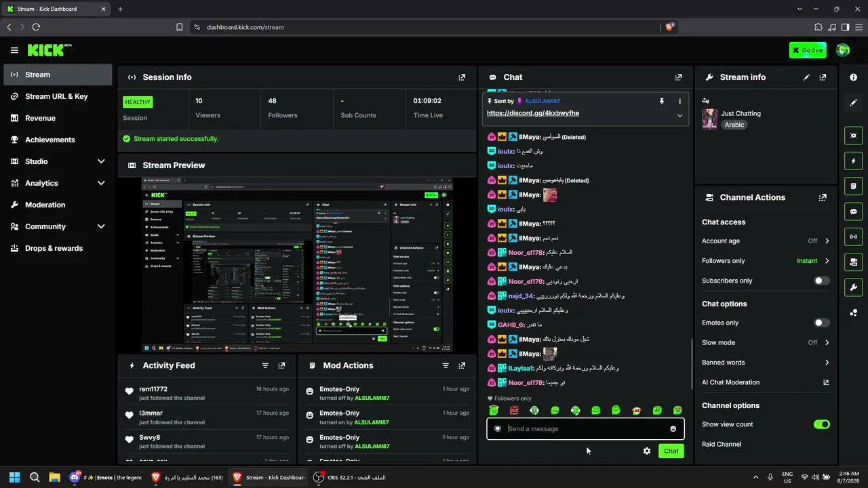Toggle the Channel Actions widget icon
The height and width of the screenshot is (488, 868).
point(853,262)
